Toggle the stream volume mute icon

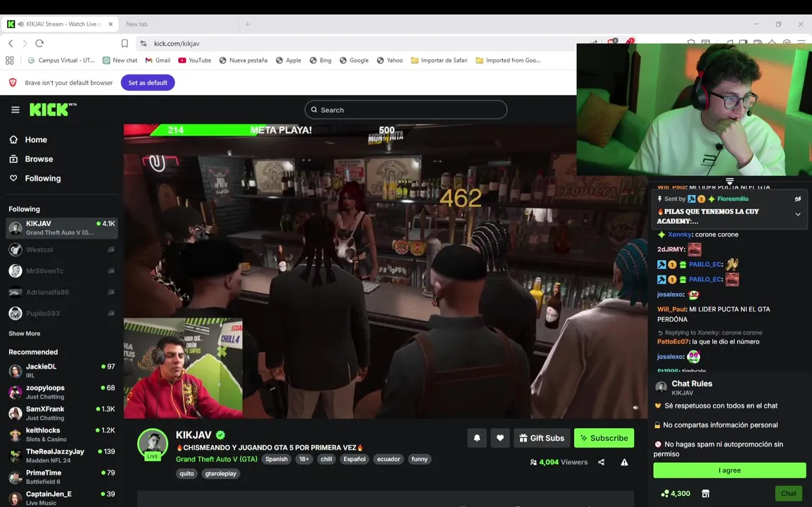click(635, 408)
